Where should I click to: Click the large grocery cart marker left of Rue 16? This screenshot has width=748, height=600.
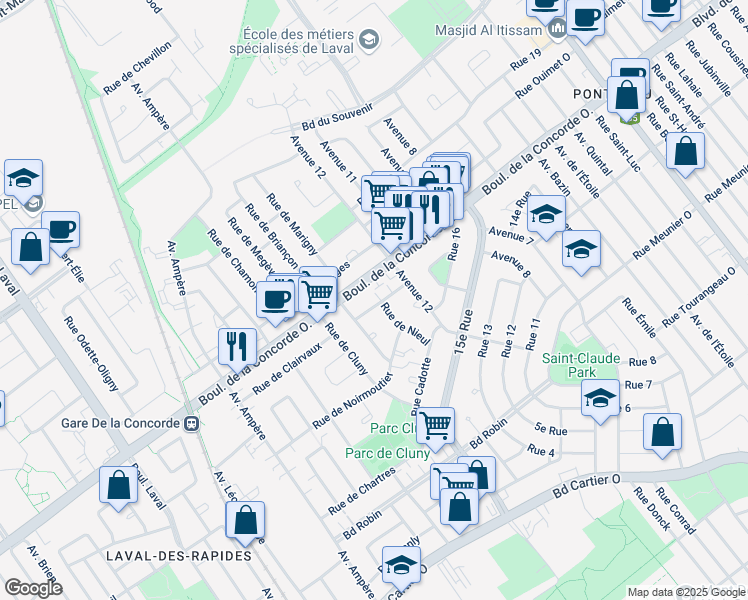coord(391,226)
